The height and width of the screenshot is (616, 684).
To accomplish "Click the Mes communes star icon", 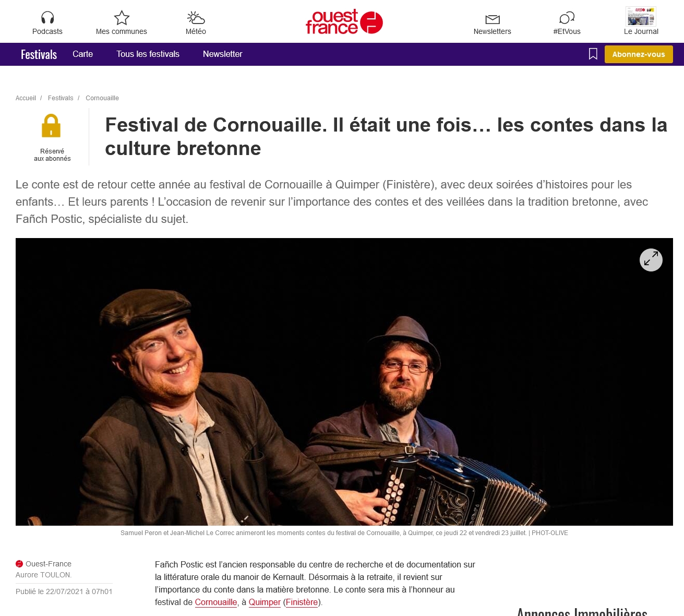I will click(122, 18).
